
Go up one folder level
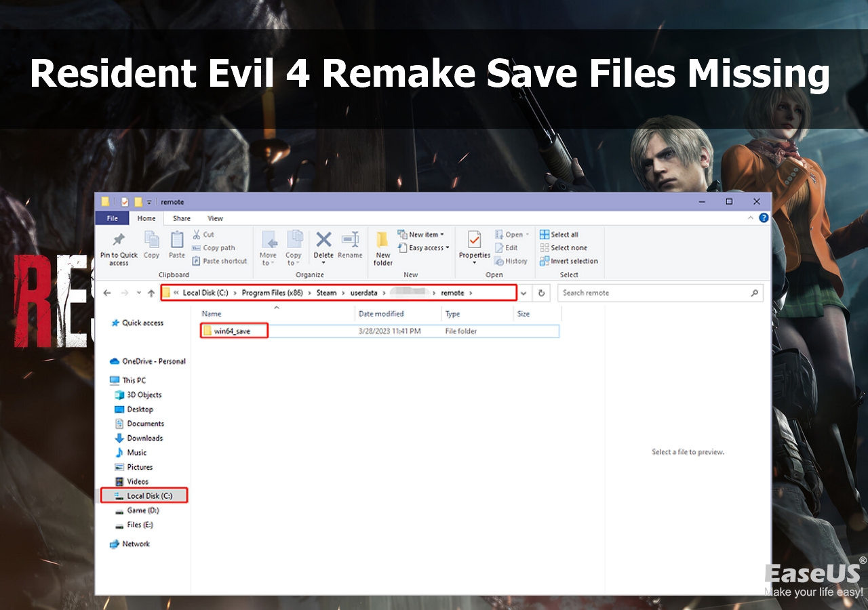point(151,293)
